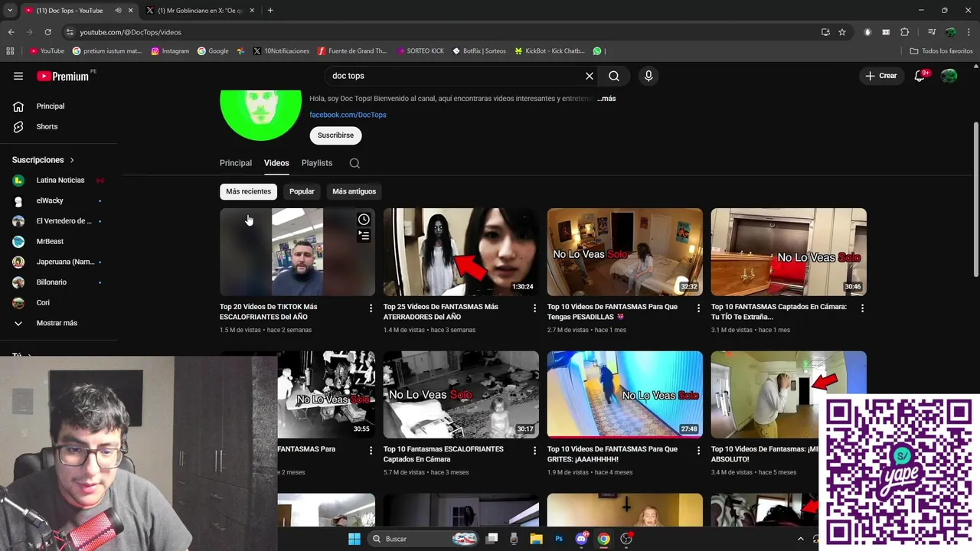Open Todos los favoritos folder
The height and width of the screenshot is (551, 980).
pos(941,51)
